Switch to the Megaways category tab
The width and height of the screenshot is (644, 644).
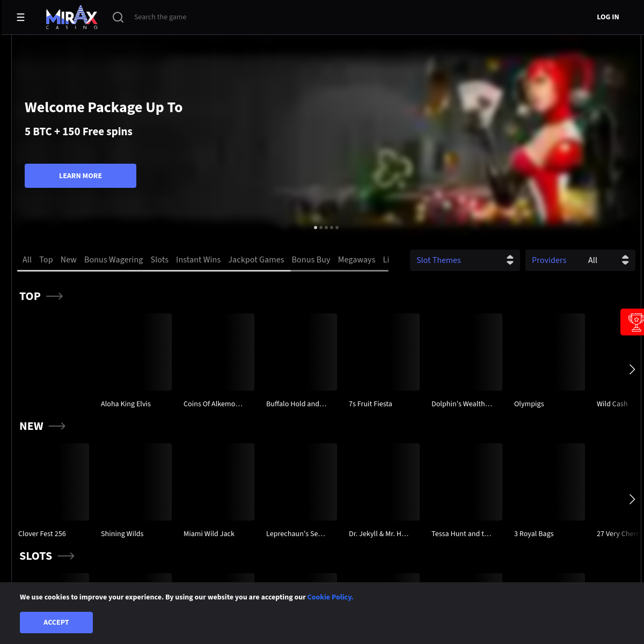[356, 260]
